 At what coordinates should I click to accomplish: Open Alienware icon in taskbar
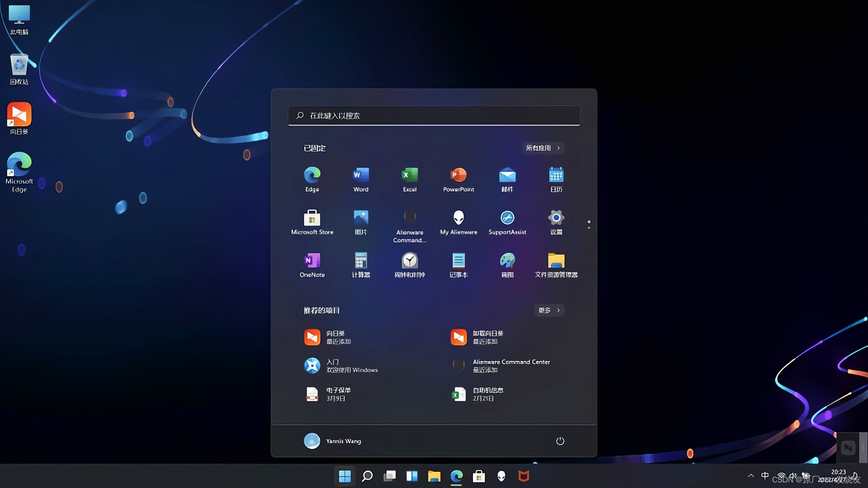point(501,476)
